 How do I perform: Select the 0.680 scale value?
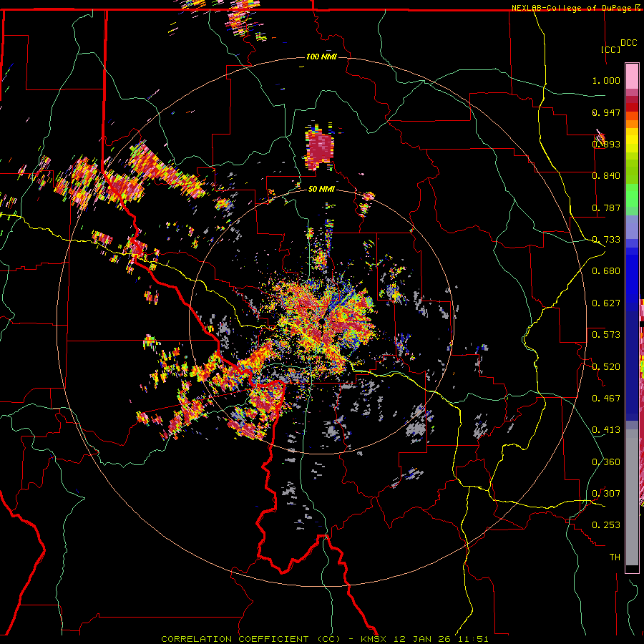[x=606, y=271]
